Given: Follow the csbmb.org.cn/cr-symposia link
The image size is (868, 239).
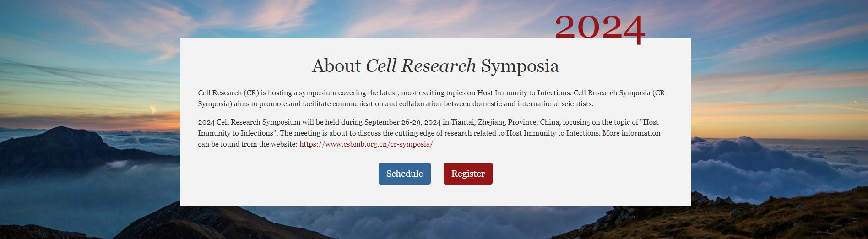Looking at the screenshot, I should tap(366, 144).
